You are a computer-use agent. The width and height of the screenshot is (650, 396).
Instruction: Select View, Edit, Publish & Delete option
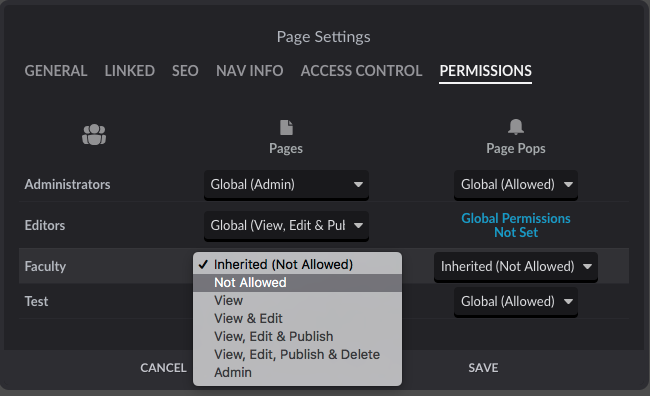click(x=297, y=355)
